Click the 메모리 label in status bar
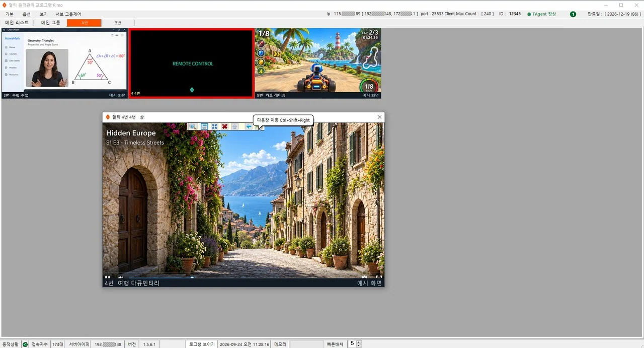The height and width of the screenshot is (348, 644). click(x=280, y=344)
